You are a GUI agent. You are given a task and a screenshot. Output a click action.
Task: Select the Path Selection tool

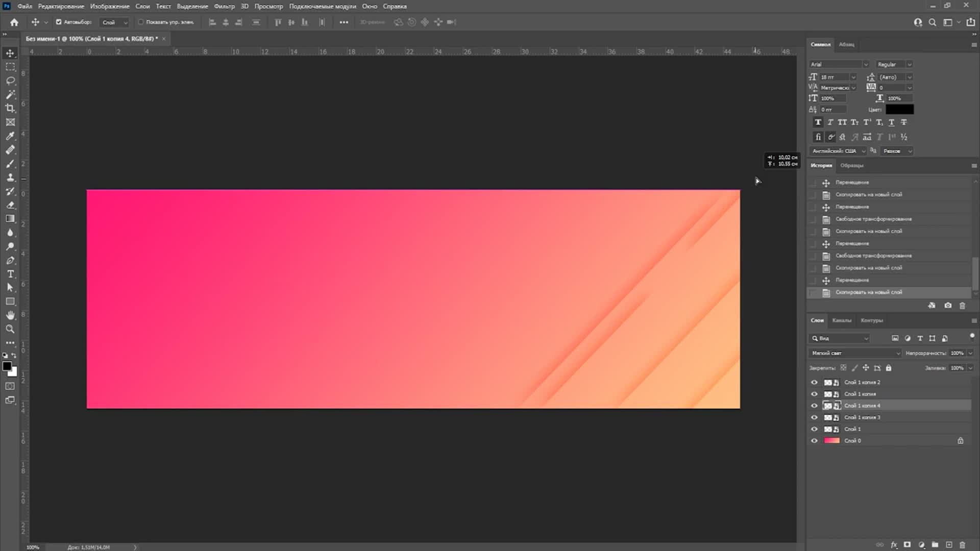click(10, 288)
